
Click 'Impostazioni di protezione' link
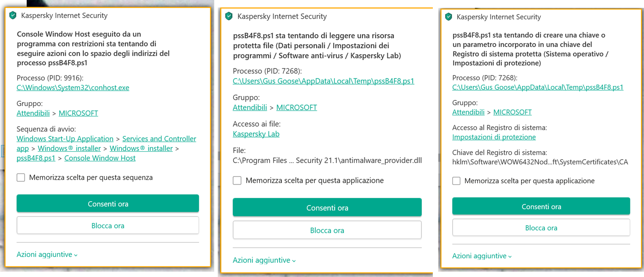click(494, 137)
